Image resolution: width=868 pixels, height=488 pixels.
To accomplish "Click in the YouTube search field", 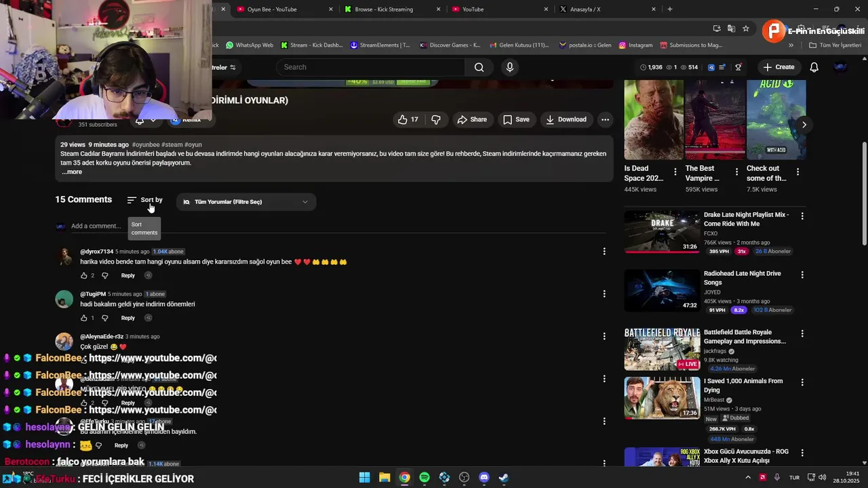I will click(x=370, y=67).
